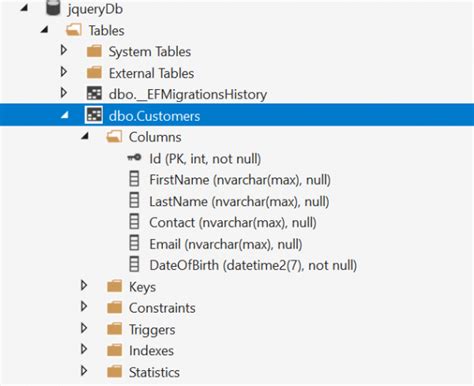The width and height of the screenshot is (474, 386).
Task: Click the Tables folder icon
Action: 74,30
